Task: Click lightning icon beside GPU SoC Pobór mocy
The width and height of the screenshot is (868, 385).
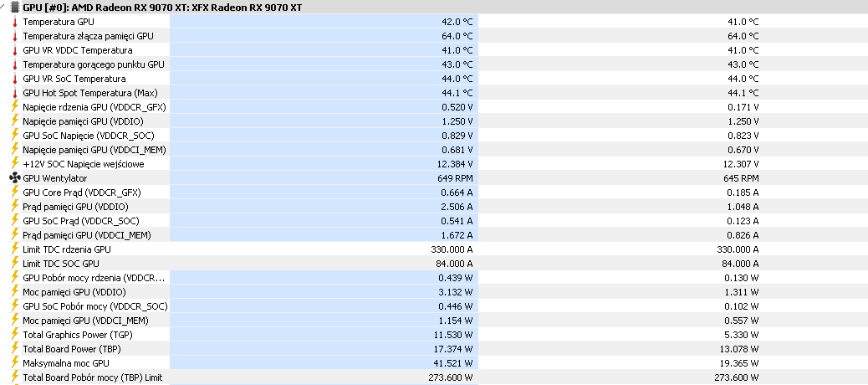Action: (x=14, y=306)
